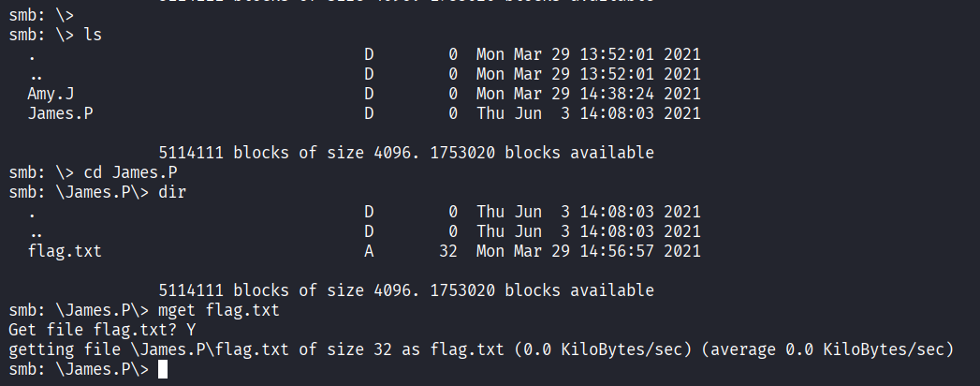Click the 'Y' answer after the prompt
Image resolution: width=980 pixels, height=386 pixels.
click(191, 330)
